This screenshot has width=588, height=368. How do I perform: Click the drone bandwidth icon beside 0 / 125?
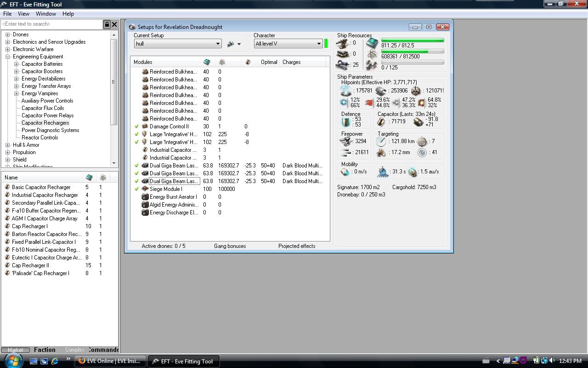coord(372,65)
